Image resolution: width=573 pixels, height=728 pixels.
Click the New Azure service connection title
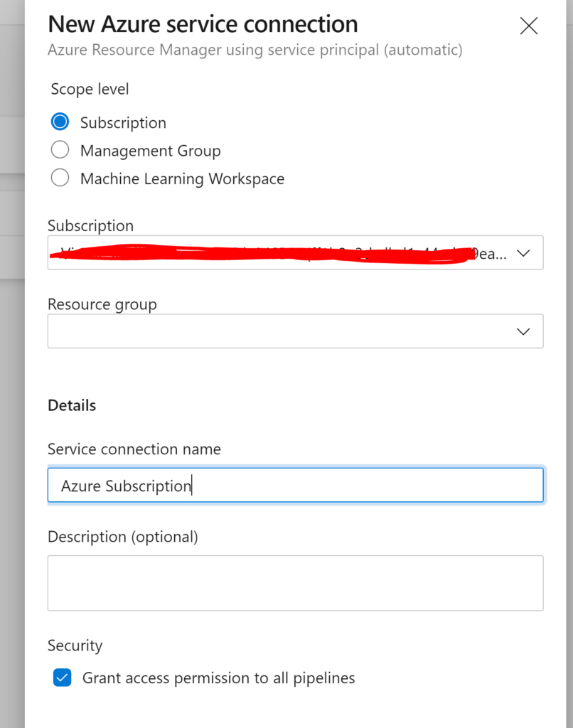pyautogui.click(x=203, y=24)
